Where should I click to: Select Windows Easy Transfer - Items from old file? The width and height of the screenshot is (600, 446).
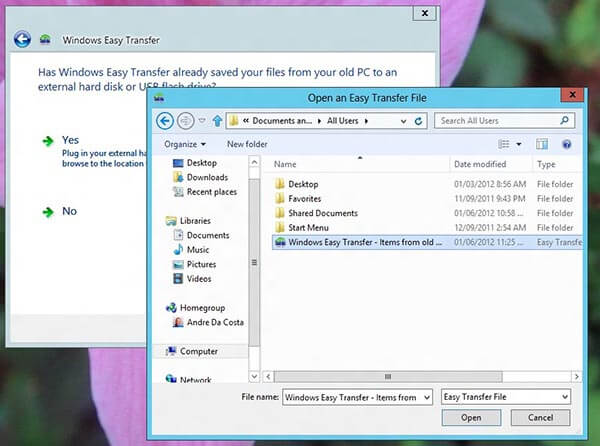[x=427, y=243]
